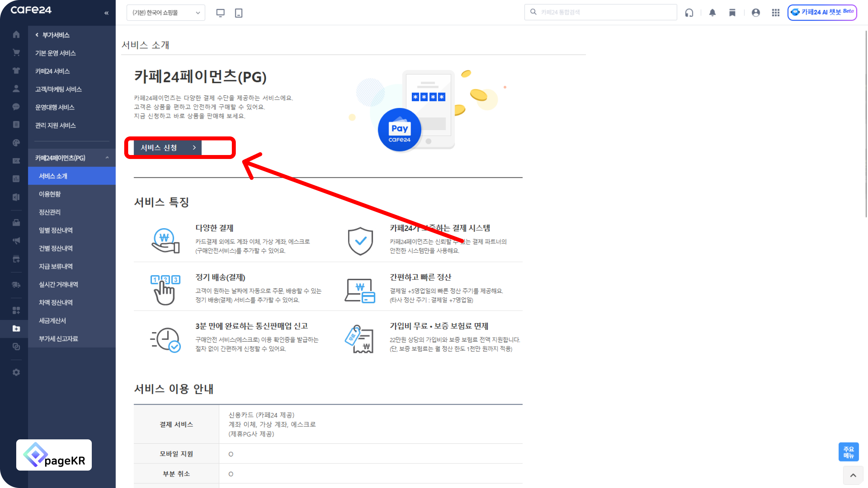Open the 한국어 쇼핑몰 dropdown
The image size is (868, 488).
point(166,13)
